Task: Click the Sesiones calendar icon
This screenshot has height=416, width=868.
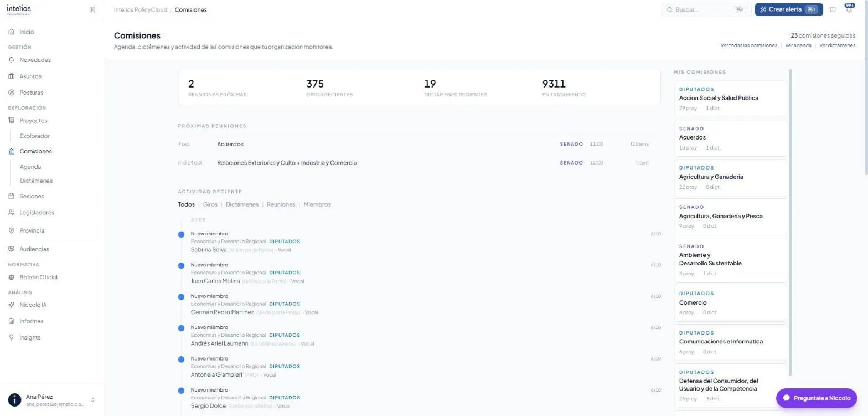Action: click(12, 196)
